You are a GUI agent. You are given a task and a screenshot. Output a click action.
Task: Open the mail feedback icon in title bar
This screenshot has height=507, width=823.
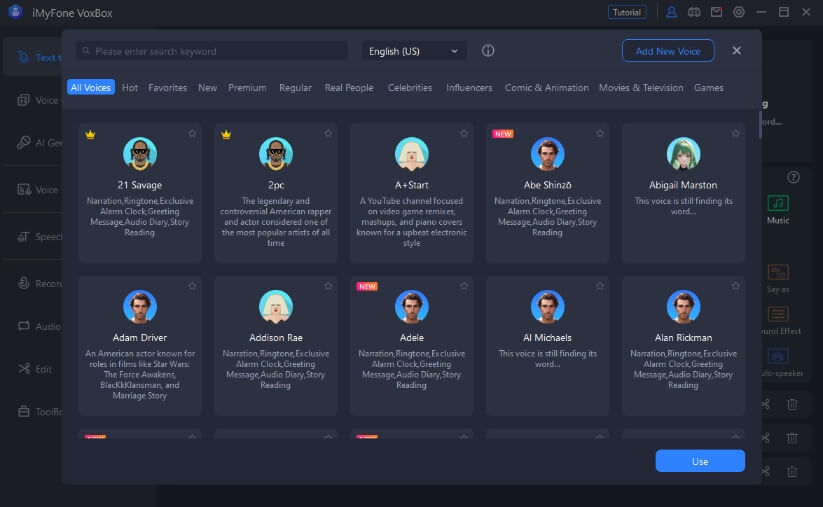(x=716, y=12)
